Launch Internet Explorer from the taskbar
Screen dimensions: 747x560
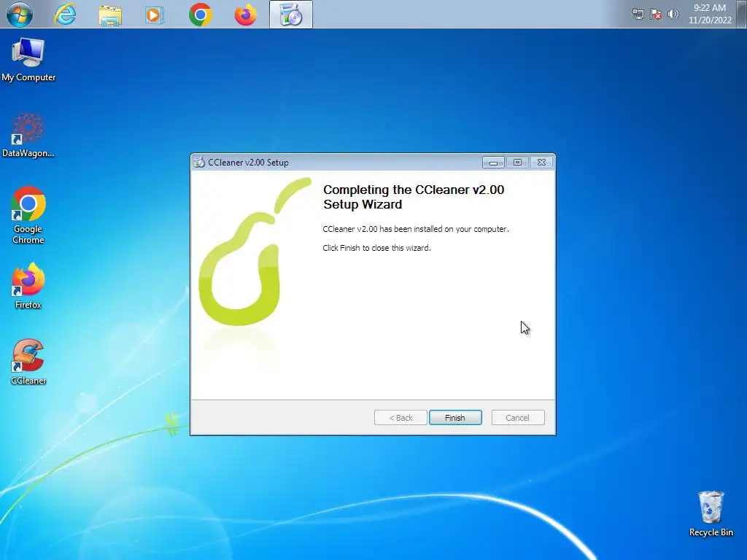pos(65,15)
